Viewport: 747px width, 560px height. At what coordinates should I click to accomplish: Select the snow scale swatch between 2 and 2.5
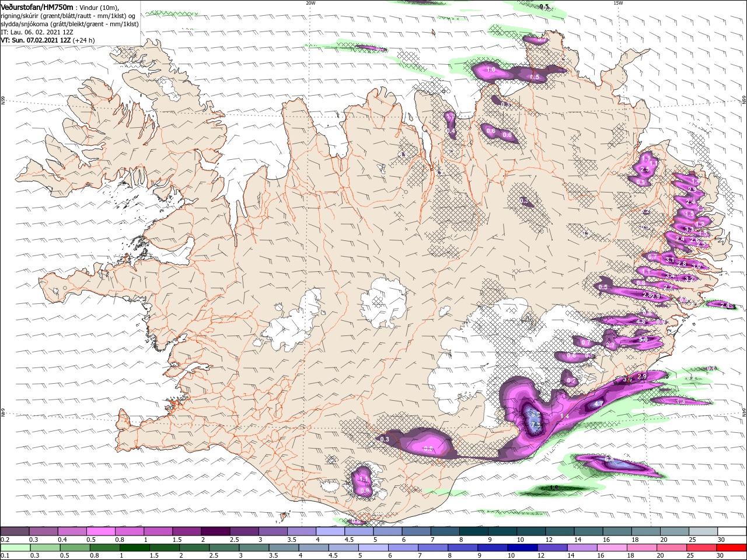pyautogui.click(x=215, y=531)
